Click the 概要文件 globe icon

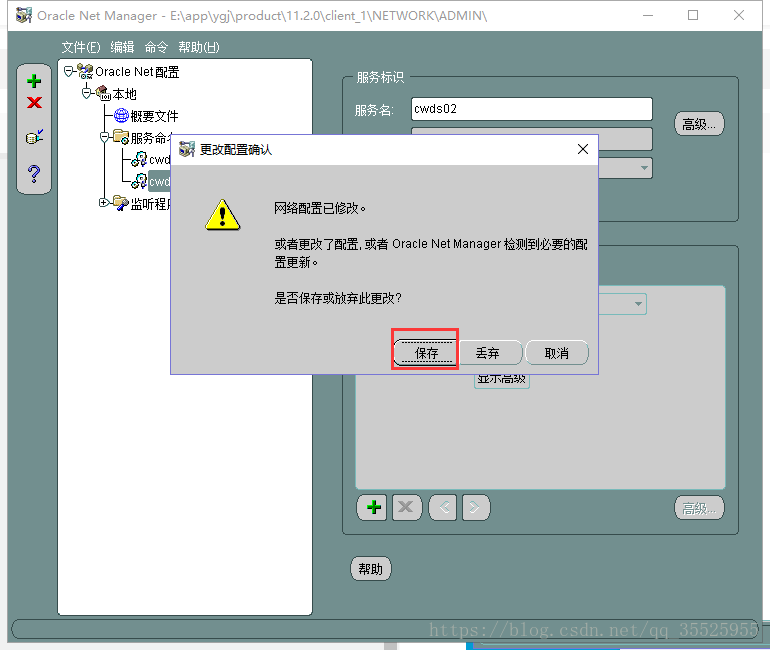[121, 115]
